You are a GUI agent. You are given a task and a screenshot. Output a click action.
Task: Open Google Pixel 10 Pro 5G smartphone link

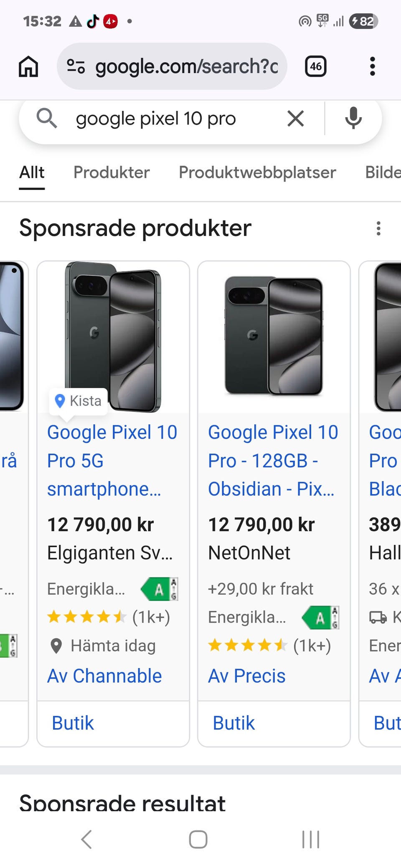click(112, 460)
